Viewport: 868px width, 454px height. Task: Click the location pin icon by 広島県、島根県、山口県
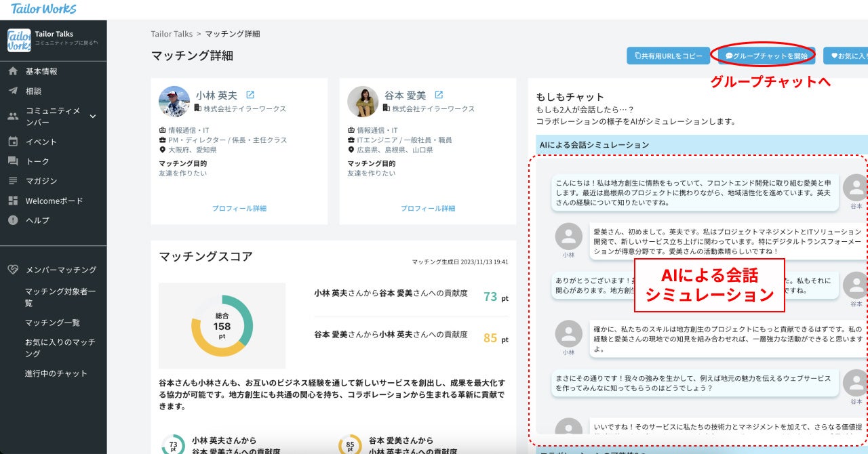(x=351, y=150)
